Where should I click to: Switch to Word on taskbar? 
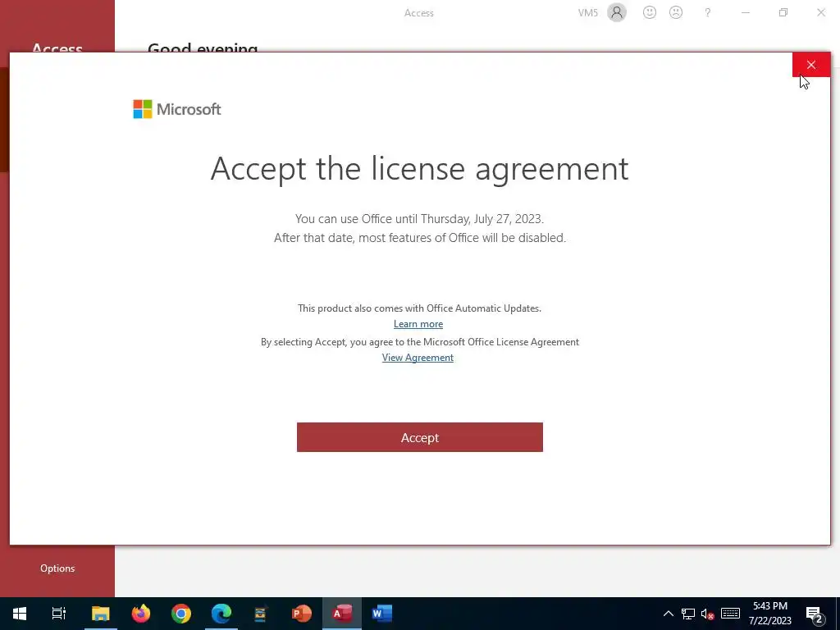[382, 614]
